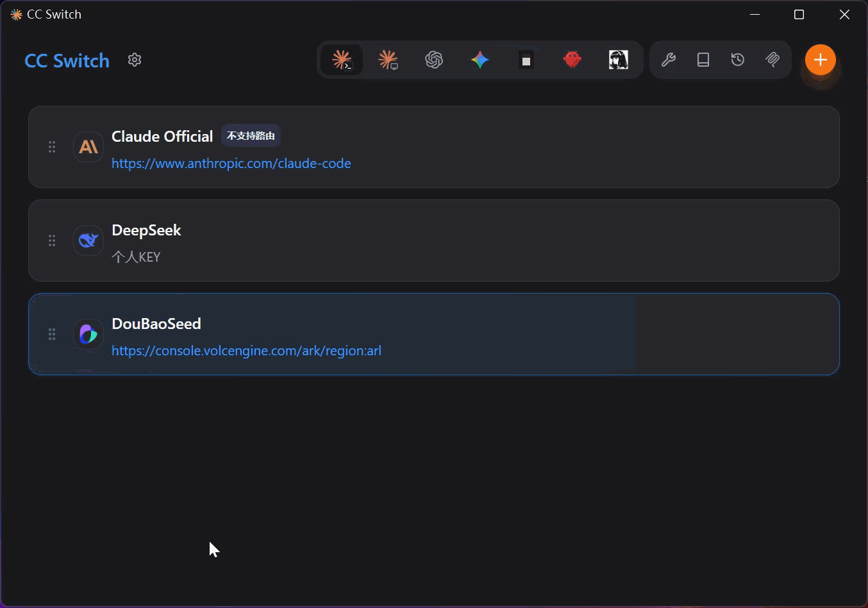Image resolution: width=868 pixels, height=608 pixels.
Task: Open the anthropic.com/claude-code link
Action: [x=231, y=164]
